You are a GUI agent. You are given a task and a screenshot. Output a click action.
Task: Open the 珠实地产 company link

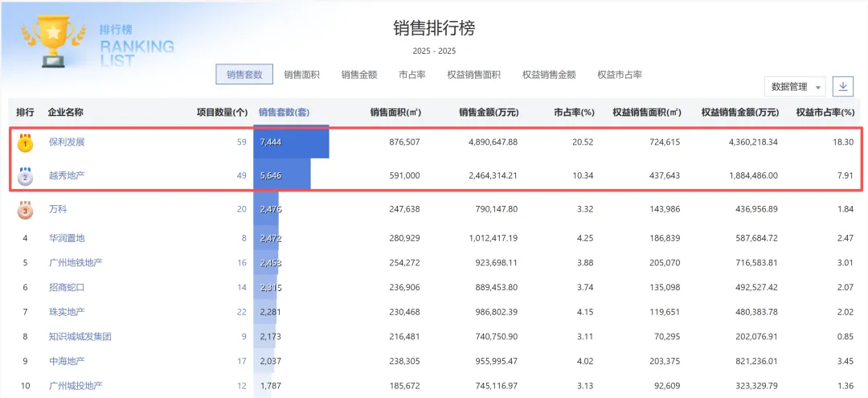(67, 312)
